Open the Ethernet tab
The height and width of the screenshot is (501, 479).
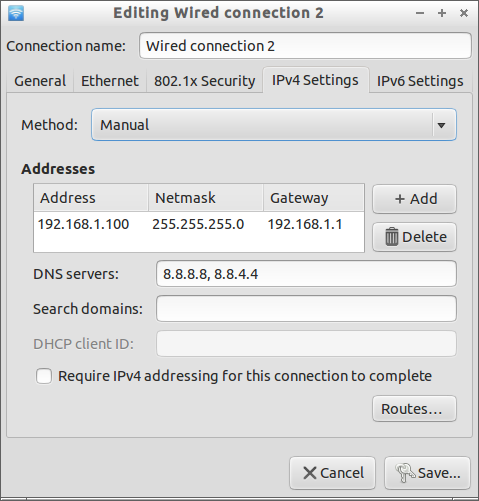110,81
